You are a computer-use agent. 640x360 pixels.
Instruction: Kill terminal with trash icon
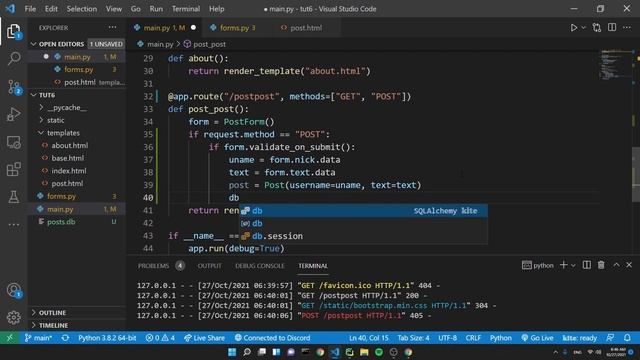[601, 265]
